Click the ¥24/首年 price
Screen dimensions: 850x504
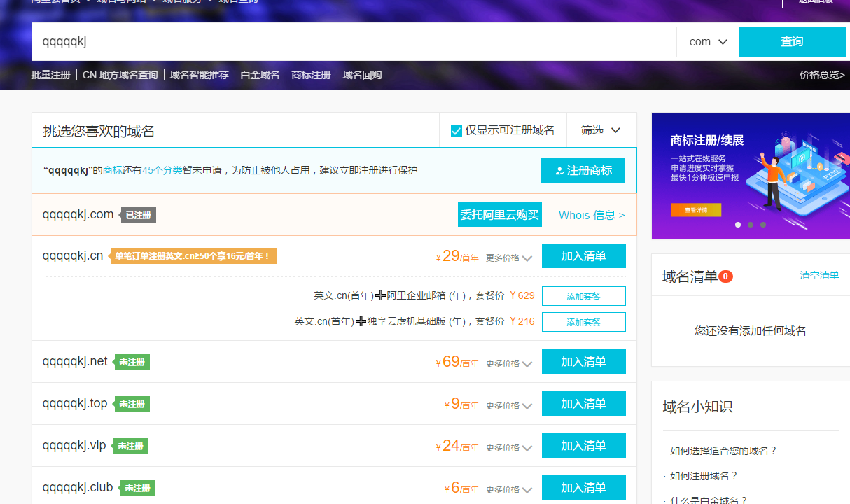coord(457,446)
